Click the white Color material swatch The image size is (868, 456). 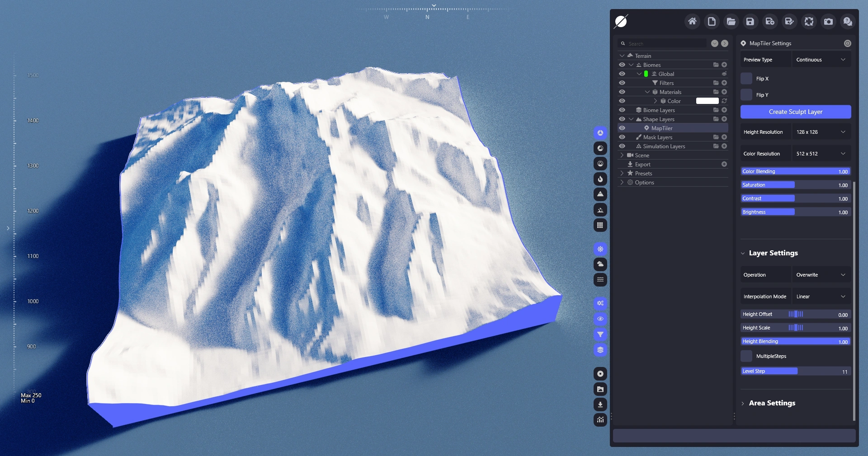707,101
